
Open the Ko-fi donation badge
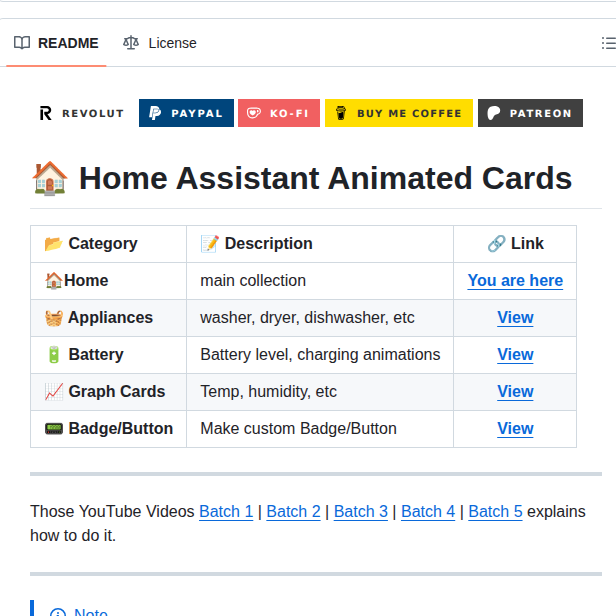[279, 113]
